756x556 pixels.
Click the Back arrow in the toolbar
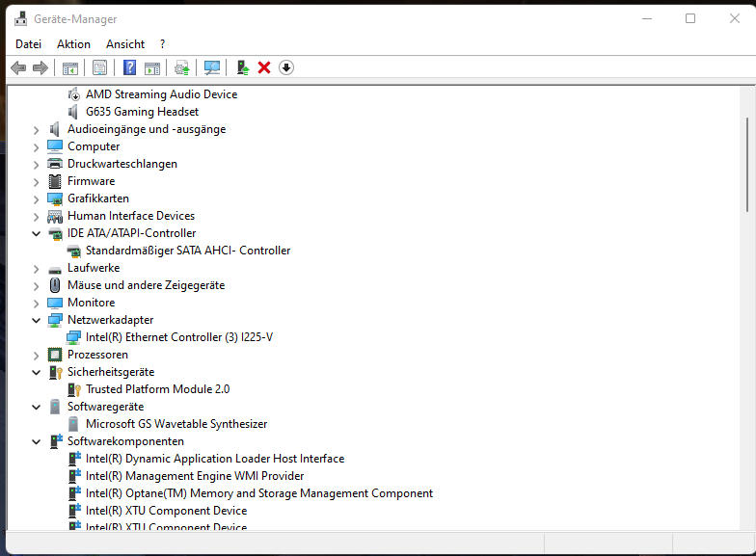(18, 67)
